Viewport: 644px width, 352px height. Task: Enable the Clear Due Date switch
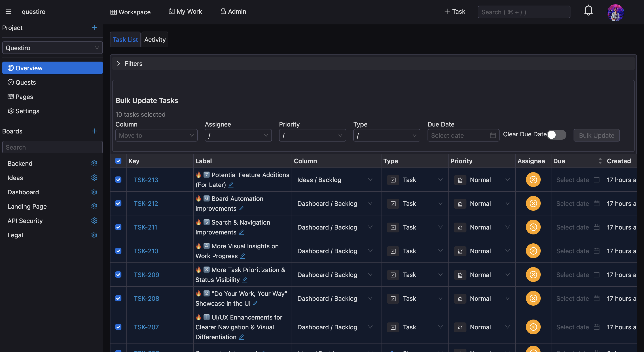pos(557,135)
